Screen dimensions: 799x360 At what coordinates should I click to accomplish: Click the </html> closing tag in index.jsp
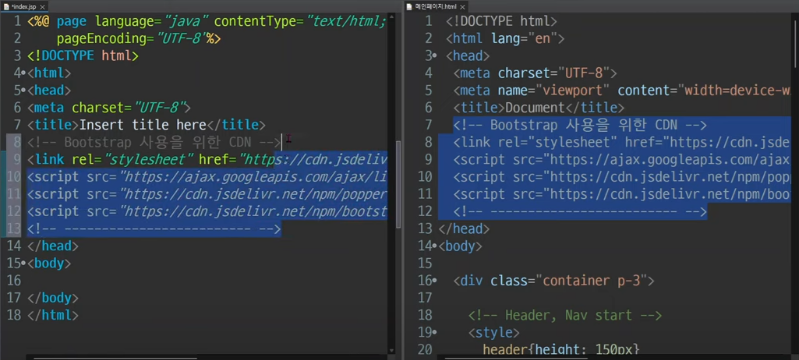[x=53, y=316]
